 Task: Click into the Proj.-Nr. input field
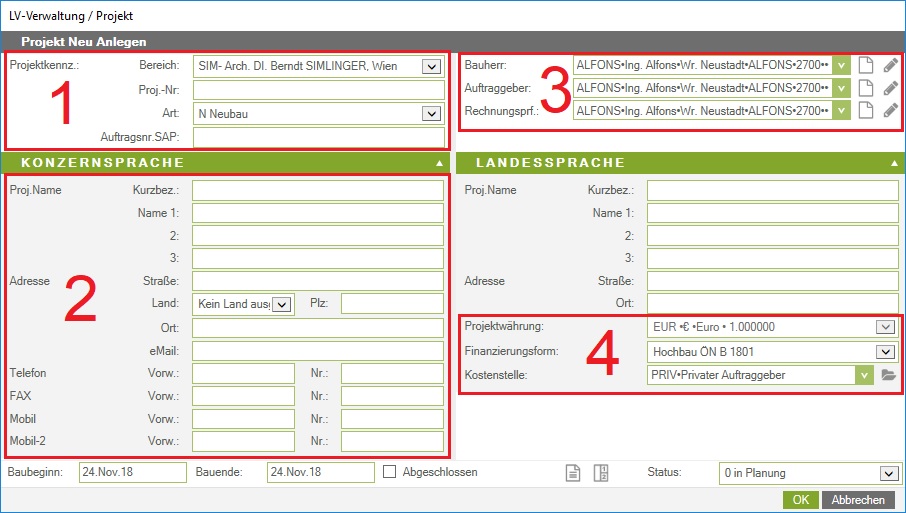pos(318,91)
